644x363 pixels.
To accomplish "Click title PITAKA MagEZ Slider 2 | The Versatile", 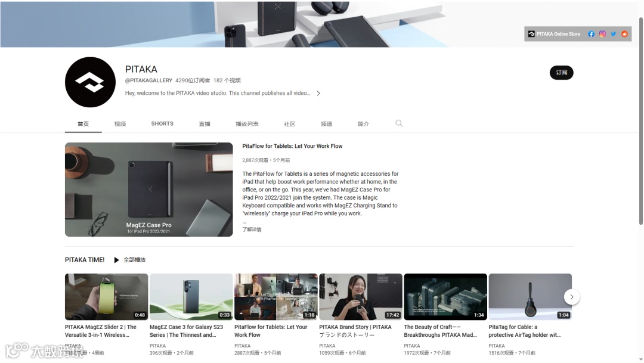I will (101, 331).
